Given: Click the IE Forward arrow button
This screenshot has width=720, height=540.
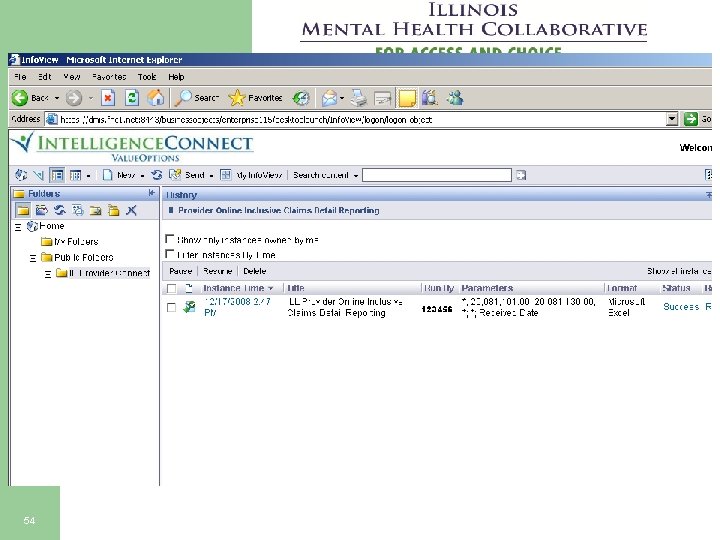Looking at the screenshot, I should [x=73, y=98].
